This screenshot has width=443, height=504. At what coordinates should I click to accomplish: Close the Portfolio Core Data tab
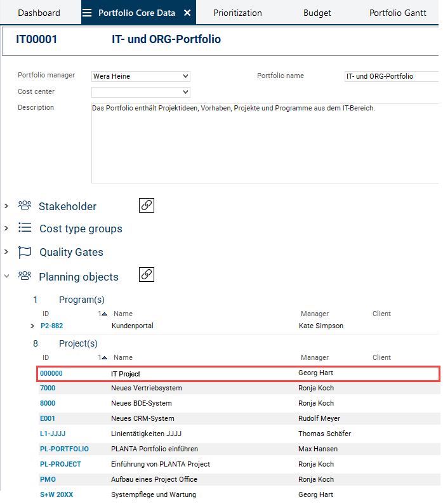point(187,13)
